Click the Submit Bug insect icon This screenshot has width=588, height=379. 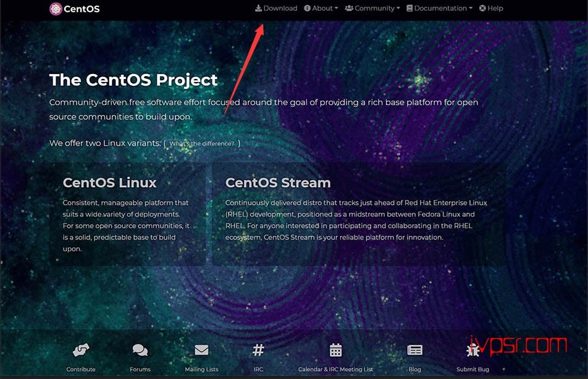tap(473, 350)
